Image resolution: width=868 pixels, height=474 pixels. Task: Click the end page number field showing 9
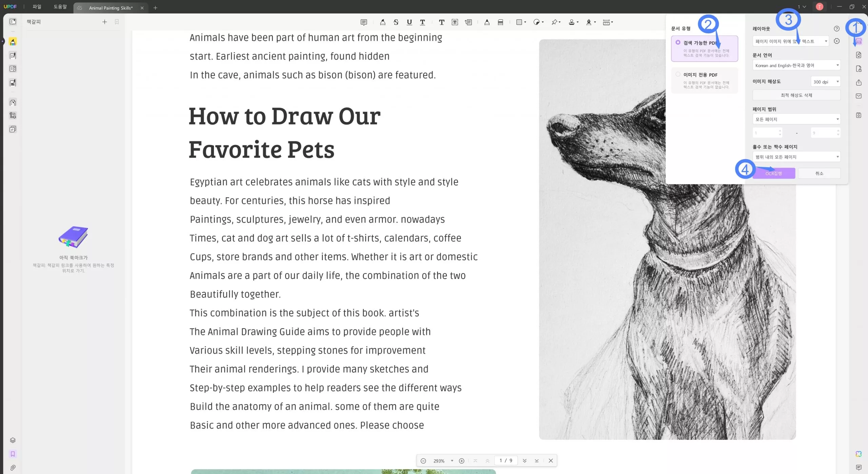pos(826,133)
